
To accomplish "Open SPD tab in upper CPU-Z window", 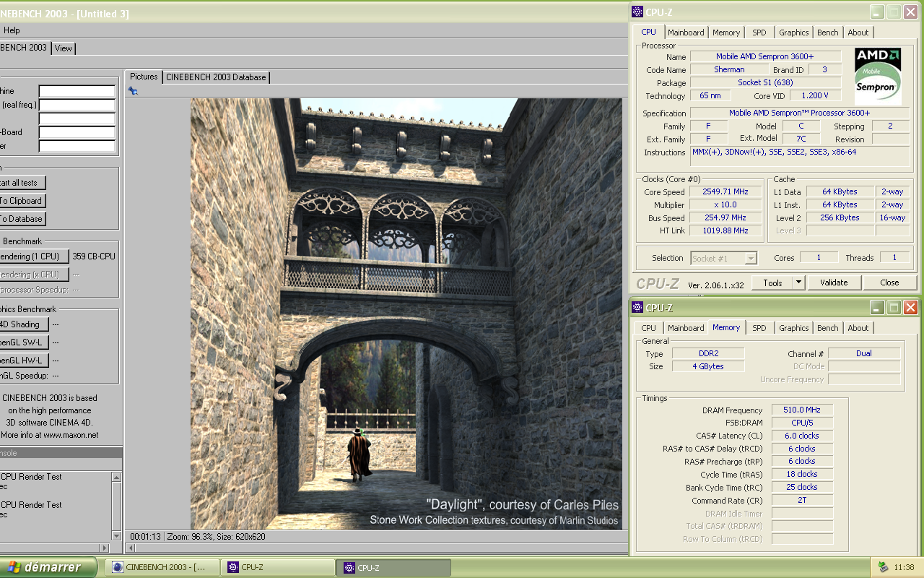I will (759, 33).
